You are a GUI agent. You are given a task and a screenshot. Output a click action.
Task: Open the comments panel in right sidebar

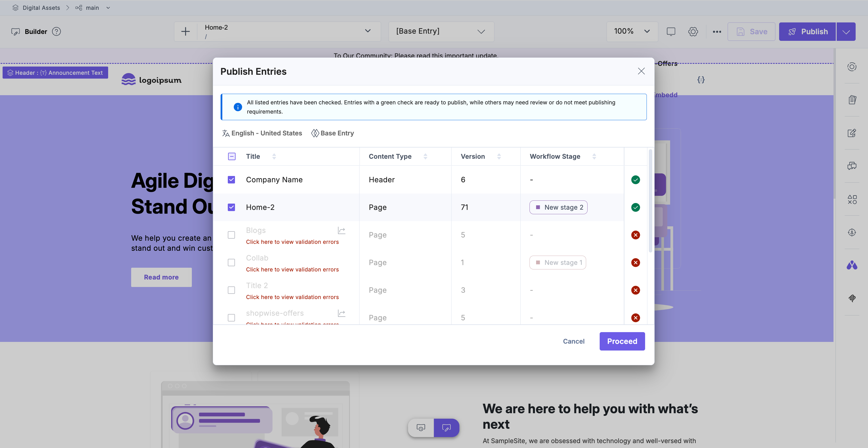(852, 166)
